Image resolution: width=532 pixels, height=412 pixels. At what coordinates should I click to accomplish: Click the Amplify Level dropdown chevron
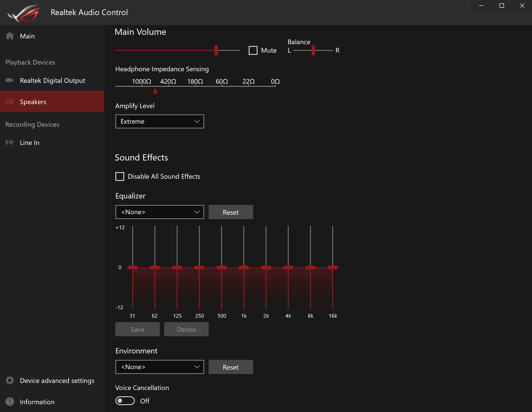197,121
